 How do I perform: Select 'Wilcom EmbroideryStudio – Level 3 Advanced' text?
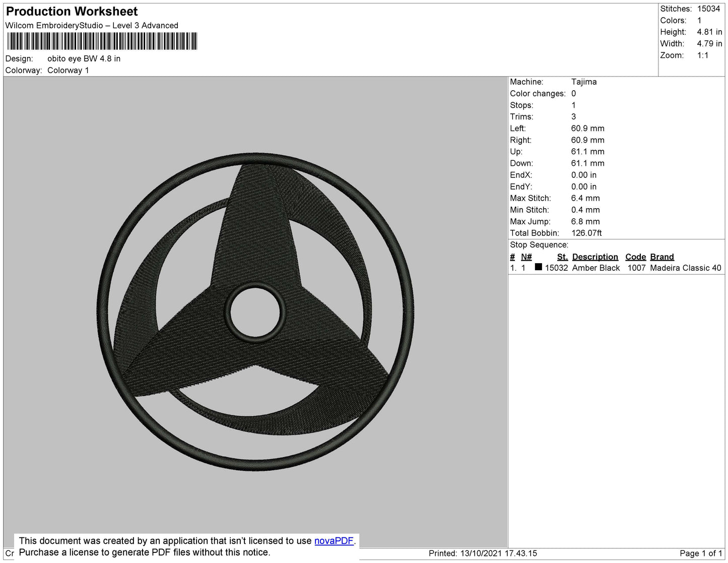pyautogui.click(x=92, y=25)
